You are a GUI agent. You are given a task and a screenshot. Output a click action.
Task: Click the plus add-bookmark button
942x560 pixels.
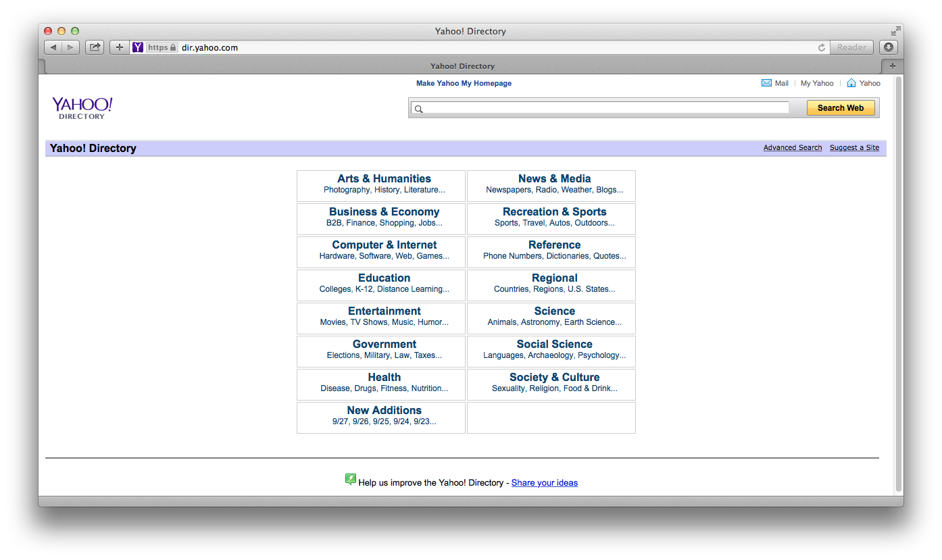tap(120, 47)
